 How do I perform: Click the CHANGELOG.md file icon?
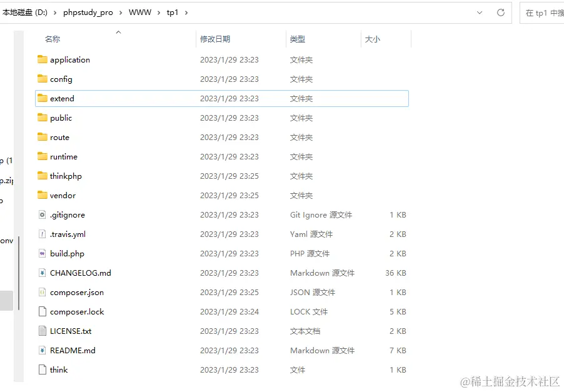pos(43,273)
